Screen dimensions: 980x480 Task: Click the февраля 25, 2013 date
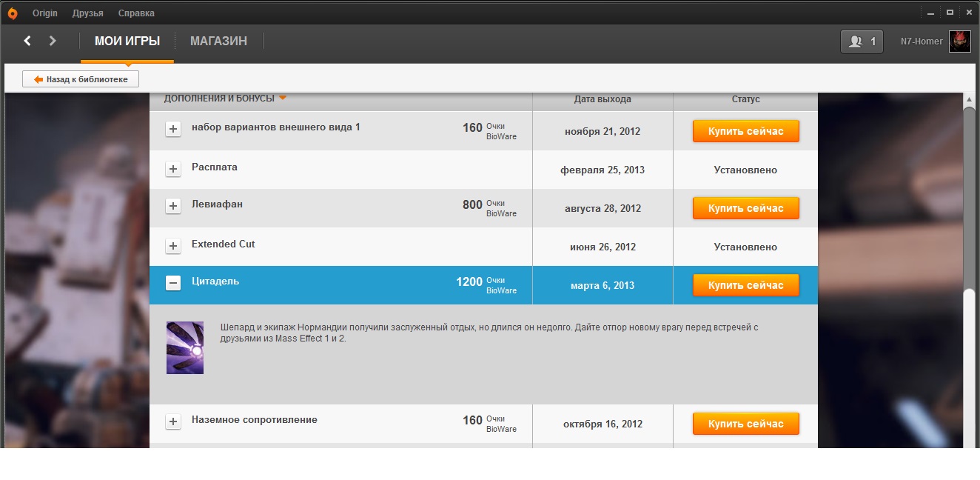pos(603,170)
